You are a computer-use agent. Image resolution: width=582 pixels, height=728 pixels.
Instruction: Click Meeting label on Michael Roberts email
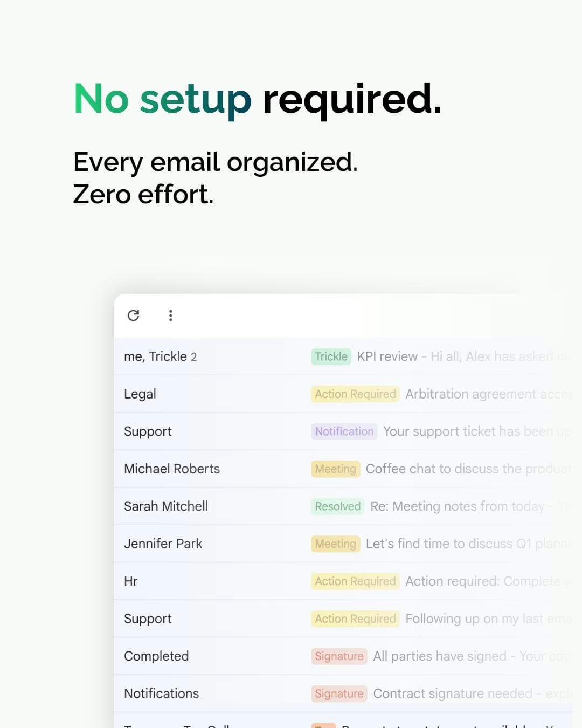coord(335,469)
